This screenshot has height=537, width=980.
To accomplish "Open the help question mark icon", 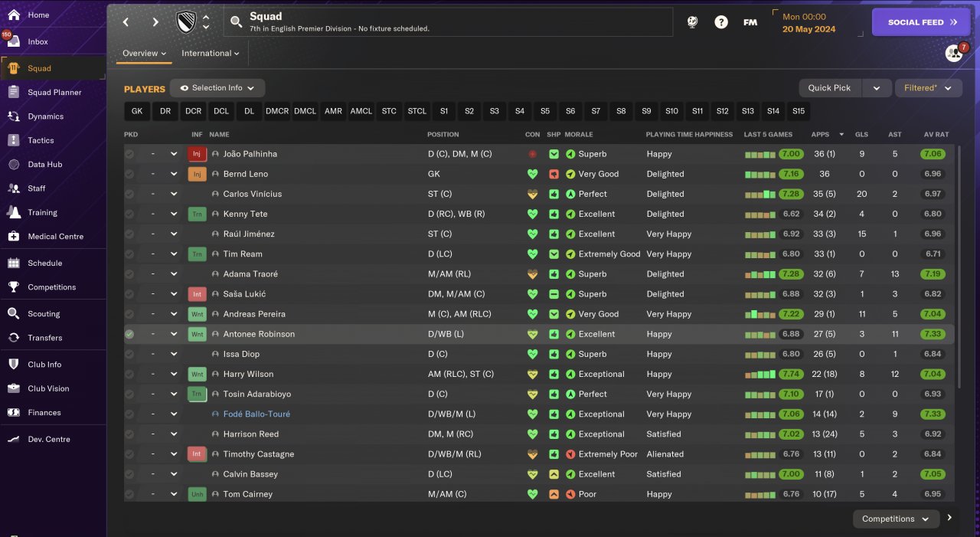I will pyautogui.click(x=720, y=22).
